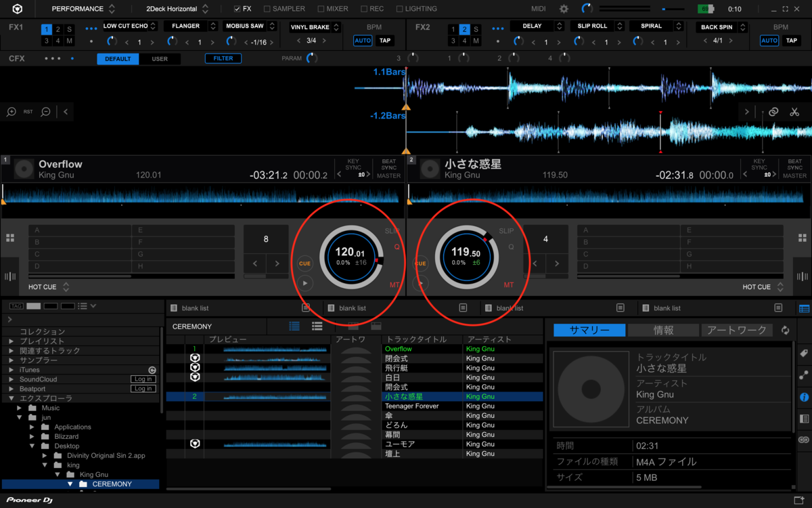812x508 pixels.
Task: Open CFX three-dot options
Action: 53,58
